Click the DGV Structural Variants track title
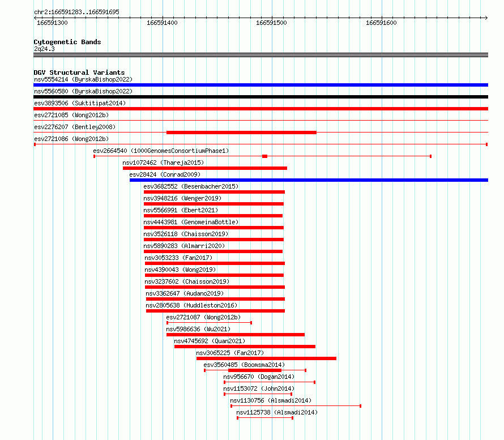This screenshot has height=440, width=504. pyautogui.click(x=79, y=72)
